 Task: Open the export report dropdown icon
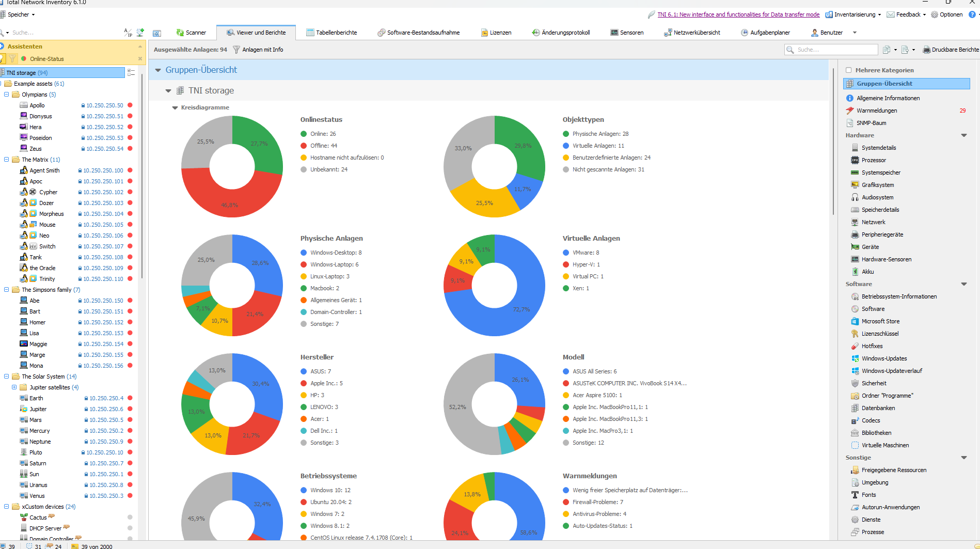pyautogui.click(x=908, y=50)
